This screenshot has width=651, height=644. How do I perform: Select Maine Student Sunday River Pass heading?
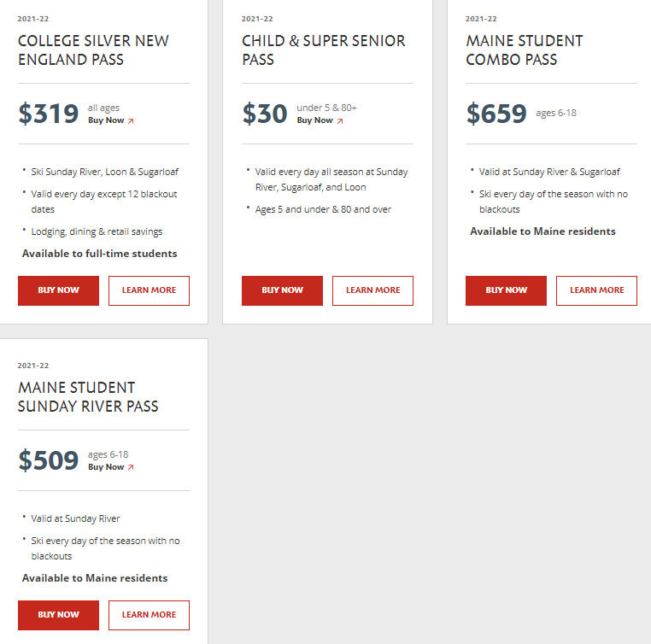[x=88, y=397]
